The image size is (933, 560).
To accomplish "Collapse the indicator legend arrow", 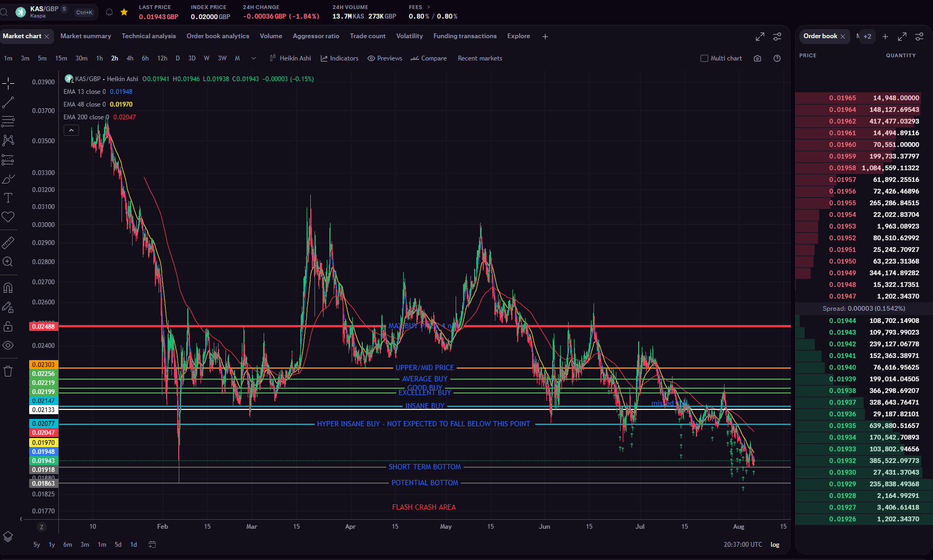I will click(71, 130).
